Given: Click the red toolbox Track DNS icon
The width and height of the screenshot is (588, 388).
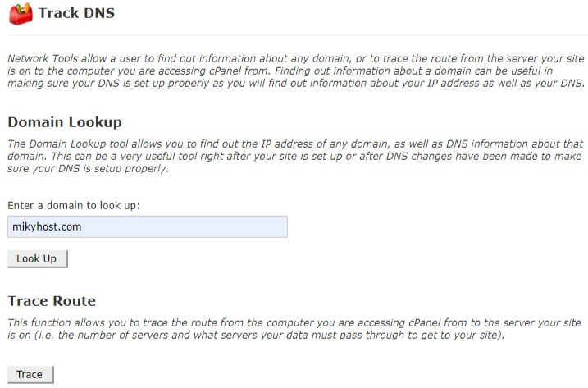Looking at the screenshot, I should (x=21, y=13).
